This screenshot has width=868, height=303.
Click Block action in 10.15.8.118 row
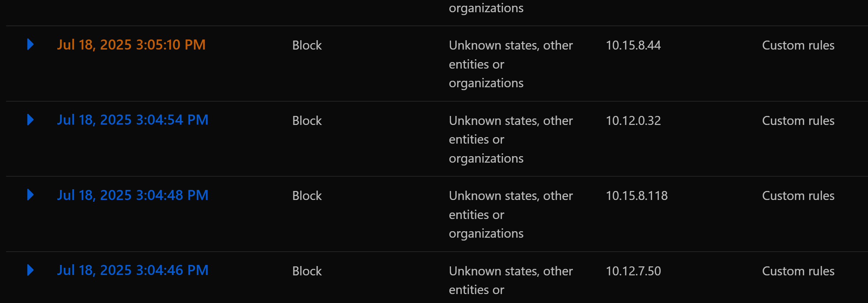click(x=307, y=196)
